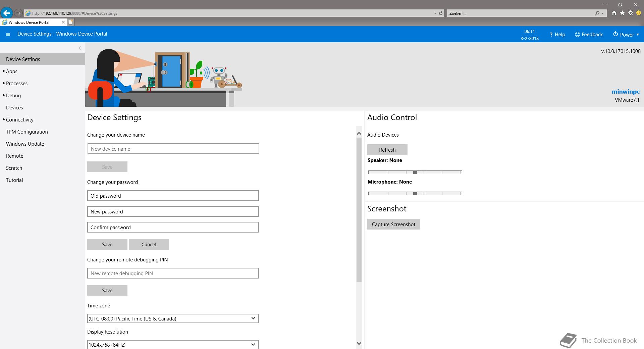Click Capture Screenshot button
The height and width of the screenshot is (349, 644).
click(x=393, y=224)
